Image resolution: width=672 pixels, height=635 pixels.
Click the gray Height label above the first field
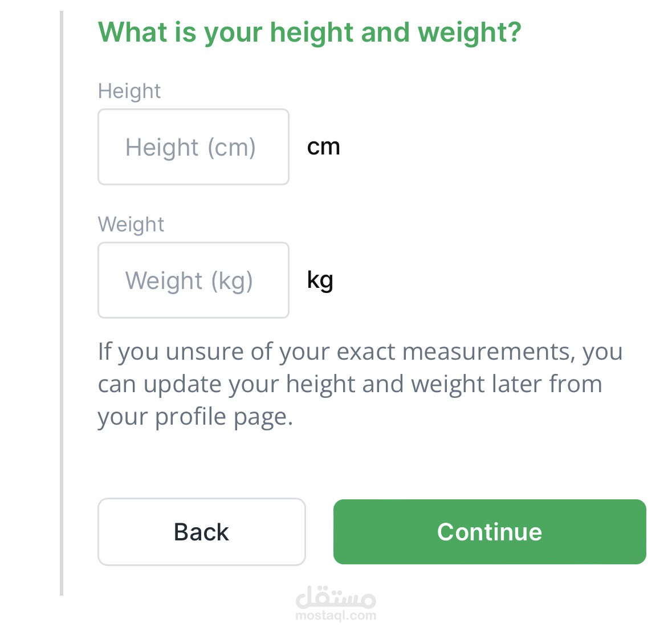[x=129, y=91]
